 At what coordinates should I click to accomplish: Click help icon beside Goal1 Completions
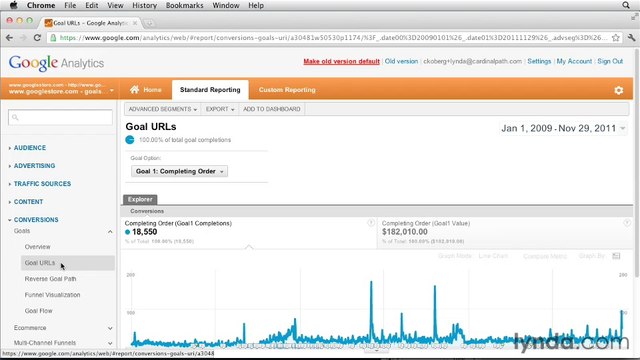click(x=371, y=222)
